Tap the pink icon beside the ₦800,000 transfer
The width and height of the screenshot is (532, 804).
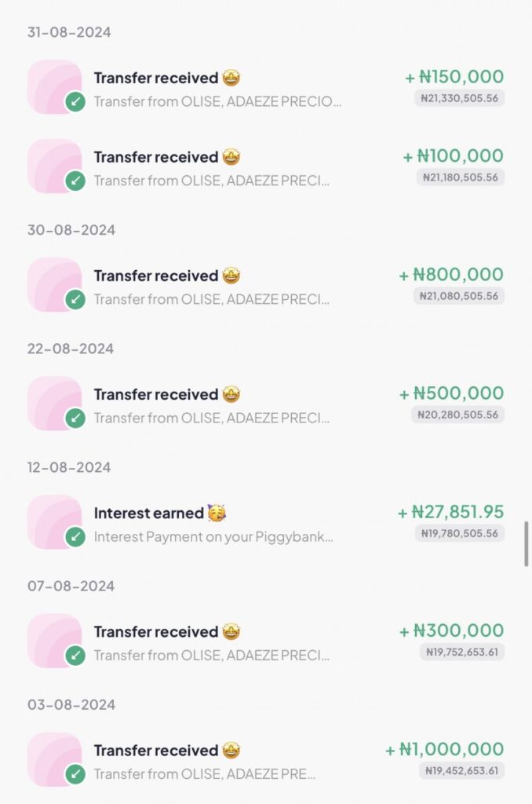coord(54,284)
